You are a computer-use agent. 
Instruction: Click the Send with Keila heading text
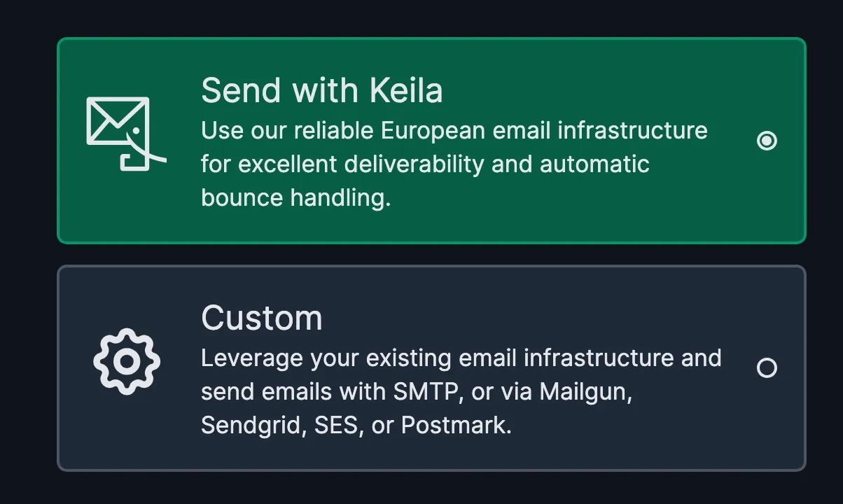click(321, 90)
